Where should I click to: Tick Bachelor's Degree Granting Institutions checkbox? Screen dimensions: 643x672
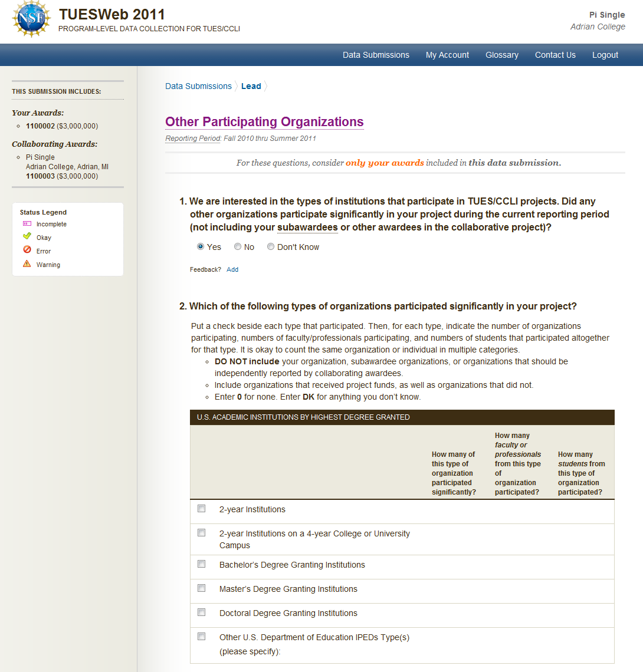tap(202, 564)
